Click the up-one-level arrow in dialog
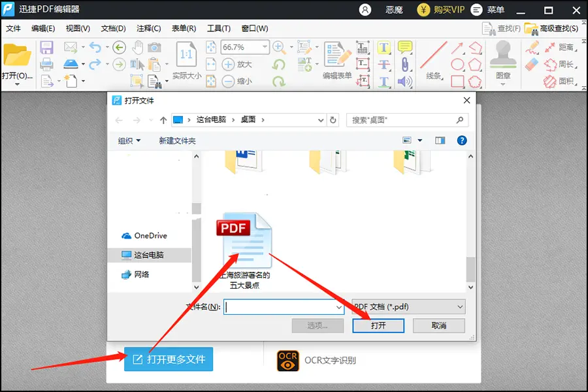The image size is (588, 392). point(163,120)
